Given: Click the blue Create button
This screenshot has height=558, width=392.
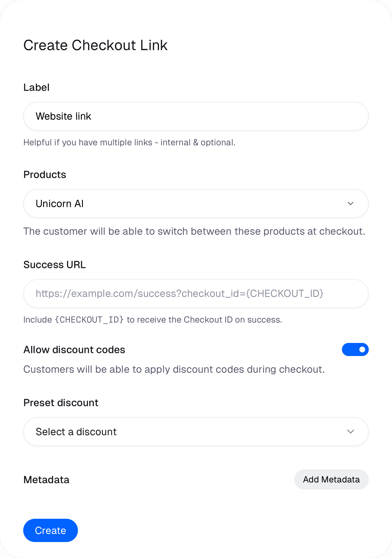Looking at the screenshot, I should (51, 530).
